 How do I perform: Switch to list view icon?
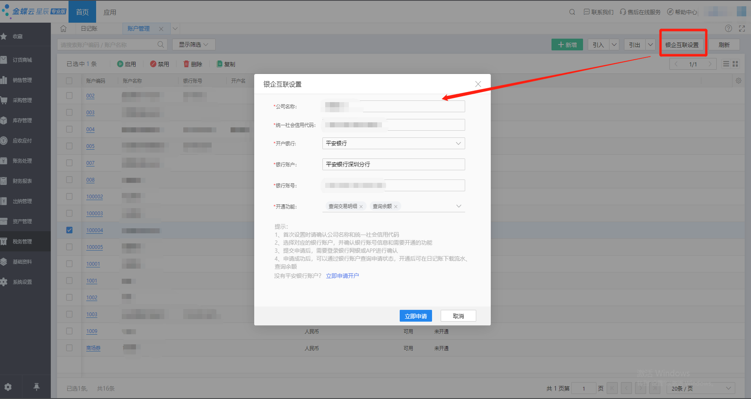point(726,64)
